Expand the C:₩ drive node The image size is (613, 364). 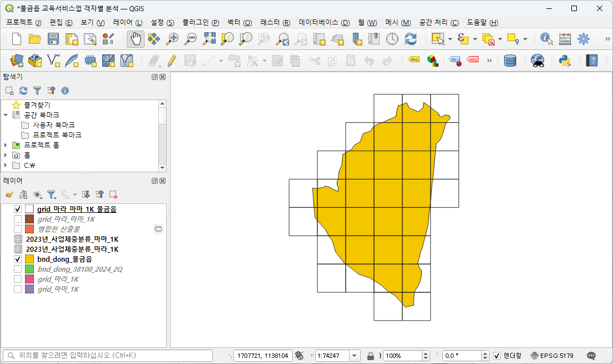coord(6,166)
